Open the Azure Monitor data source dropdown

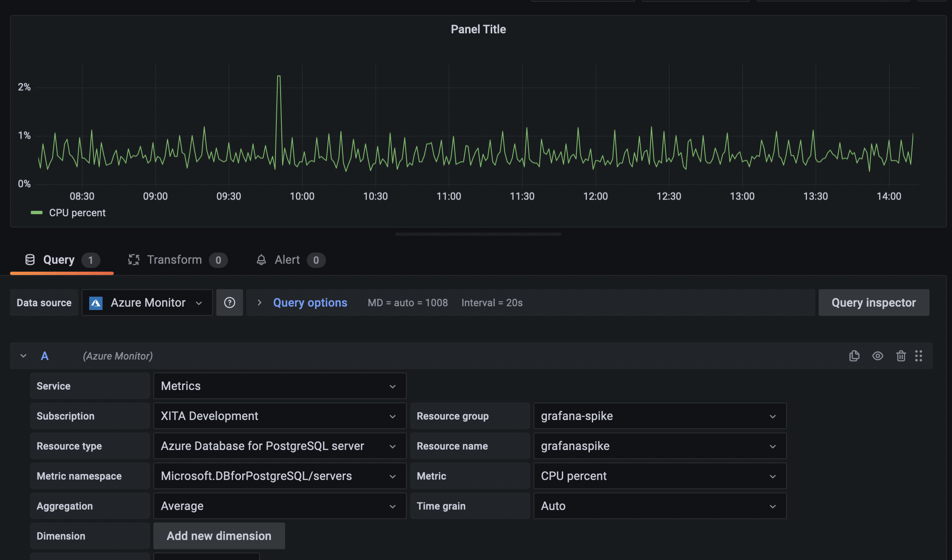[147, 302]
